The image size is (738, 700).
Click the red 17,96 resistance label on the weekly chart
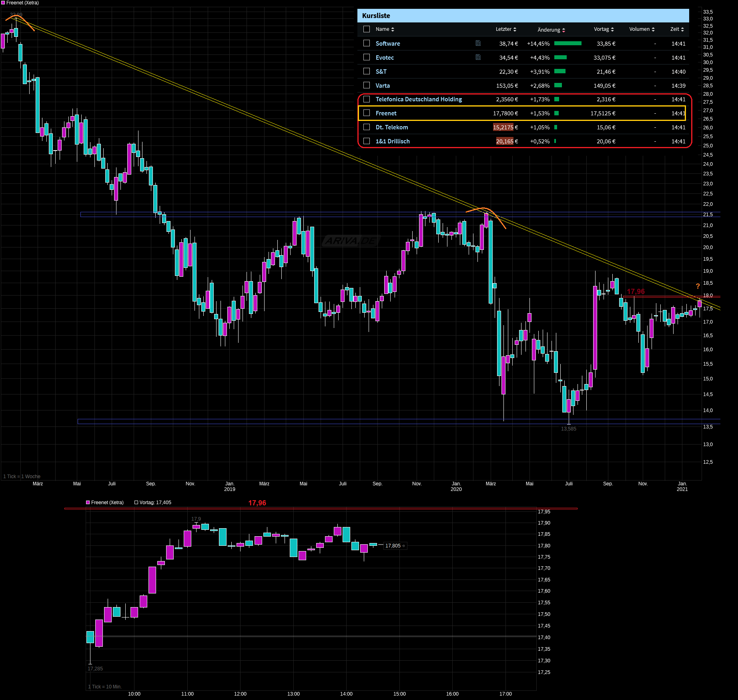tap(636, 292)
